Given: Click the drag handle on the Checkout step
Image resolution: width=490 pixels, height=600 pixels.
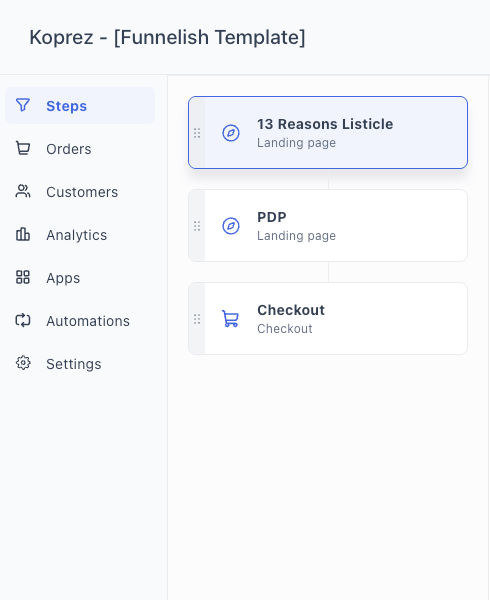Looking at the screenshot, I should pyautogui.click(x=197, y=319).
